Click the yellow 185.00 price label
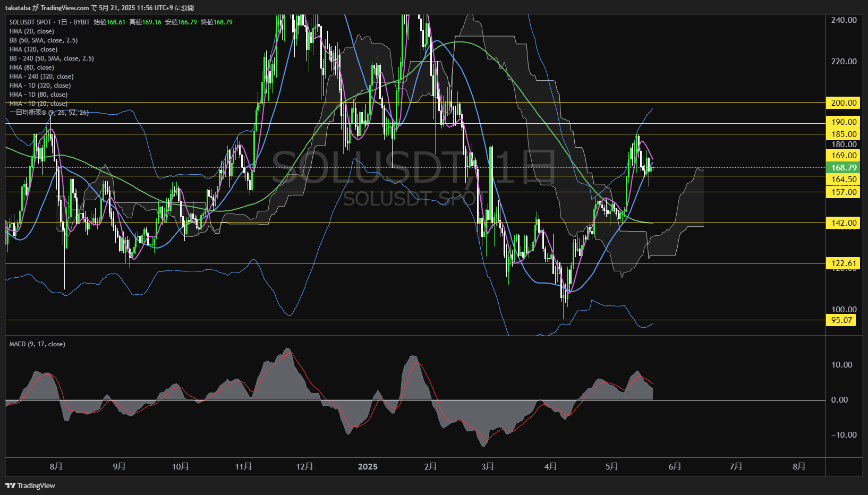 [x=844, y=134]
